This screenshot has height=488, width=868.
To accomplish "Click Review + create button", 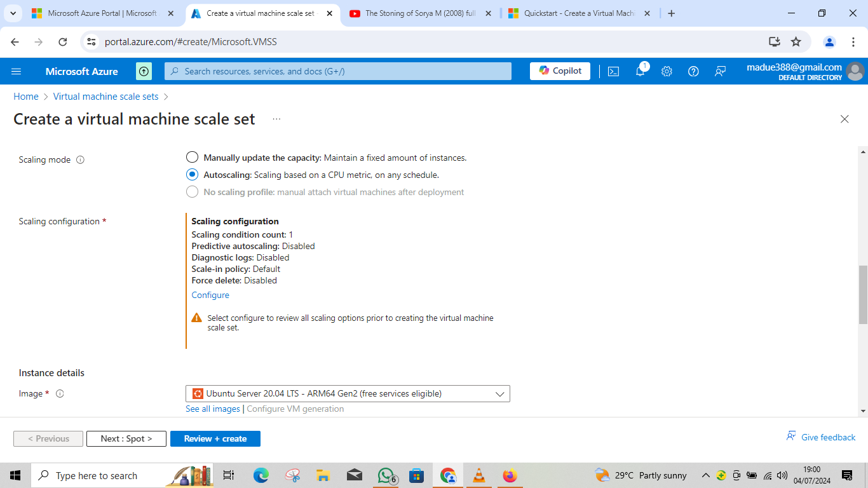I will coord(215,439).
